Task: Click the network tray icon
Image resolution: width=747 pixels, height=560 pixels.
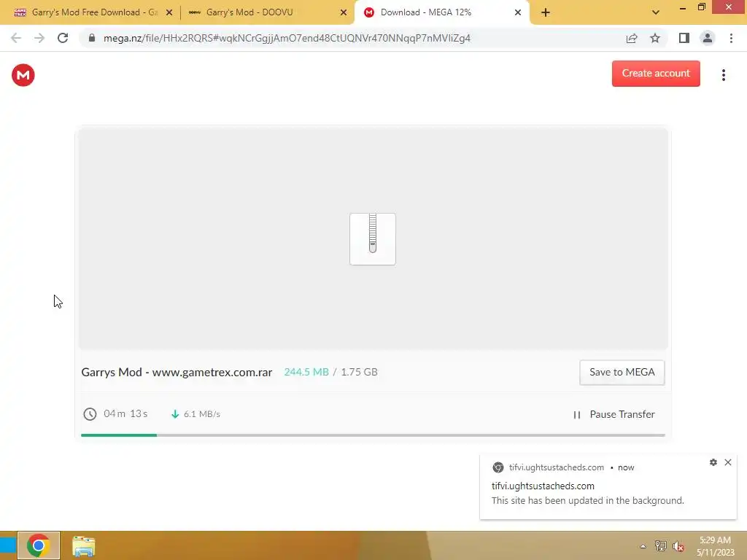Action: pos(661,546)
